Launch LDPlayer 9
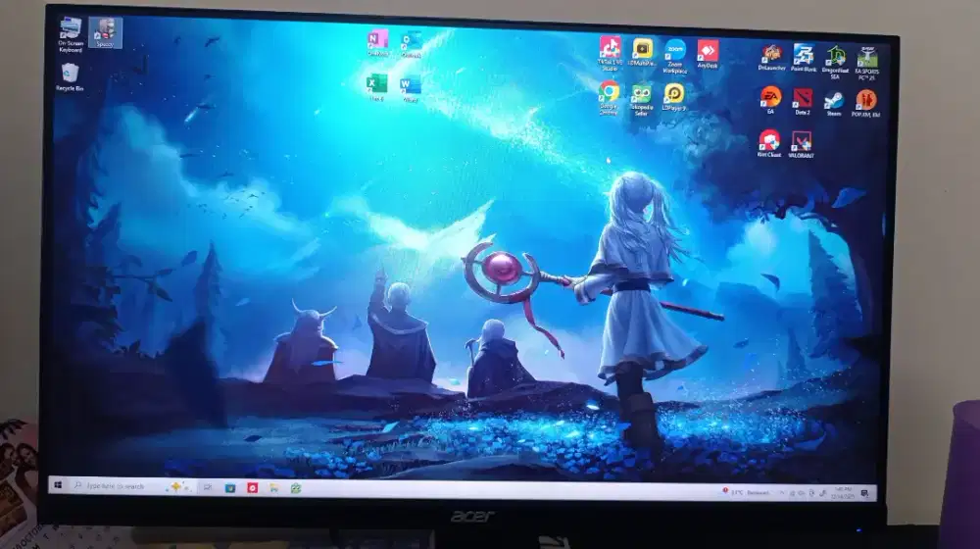 click(x=674, y=97)
